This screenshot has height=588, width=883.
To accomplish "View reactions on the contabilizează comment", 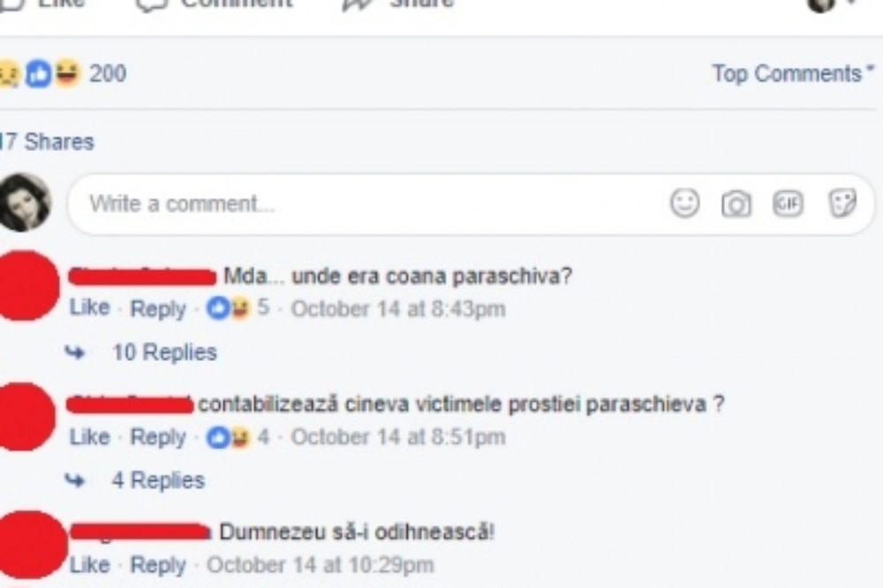I will [237, 436].
